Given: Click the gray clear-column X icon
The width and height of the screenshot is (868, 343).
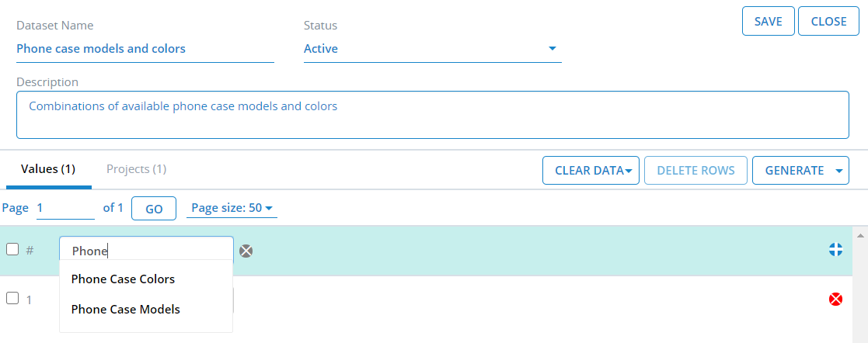Looking at the screenshot, I should pyautogui.click(x=246, y=251).
